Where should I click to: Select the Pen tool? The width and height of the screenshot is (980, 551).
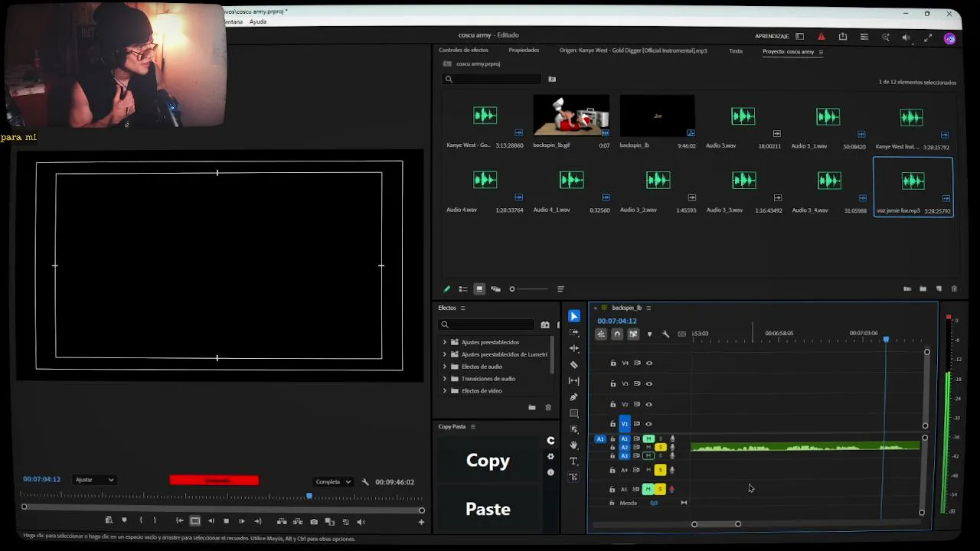pos(574,397)
